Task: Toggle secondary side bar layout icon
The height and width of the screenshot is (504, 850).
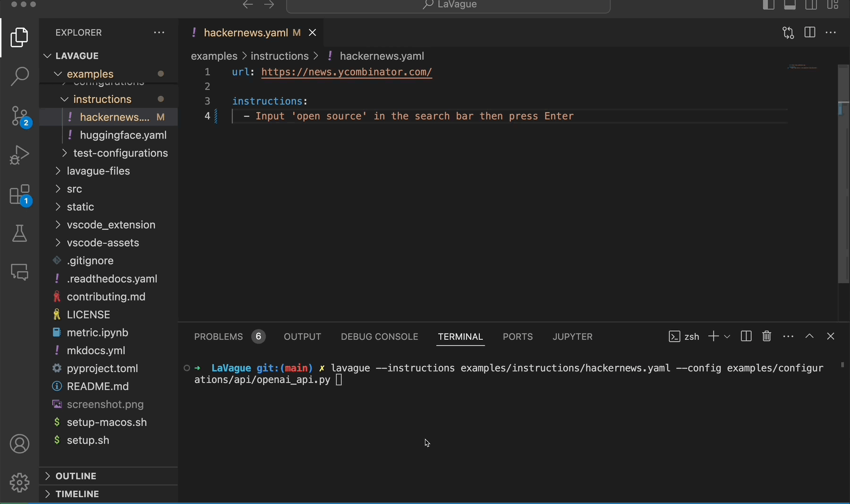Action: (811, 5)
